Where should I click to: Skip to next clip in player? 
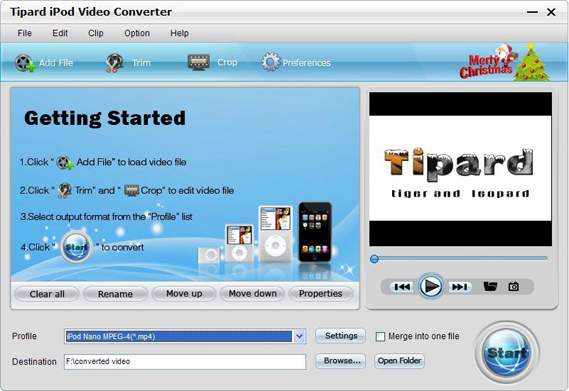pyautogui.click(x=460, y=287)
